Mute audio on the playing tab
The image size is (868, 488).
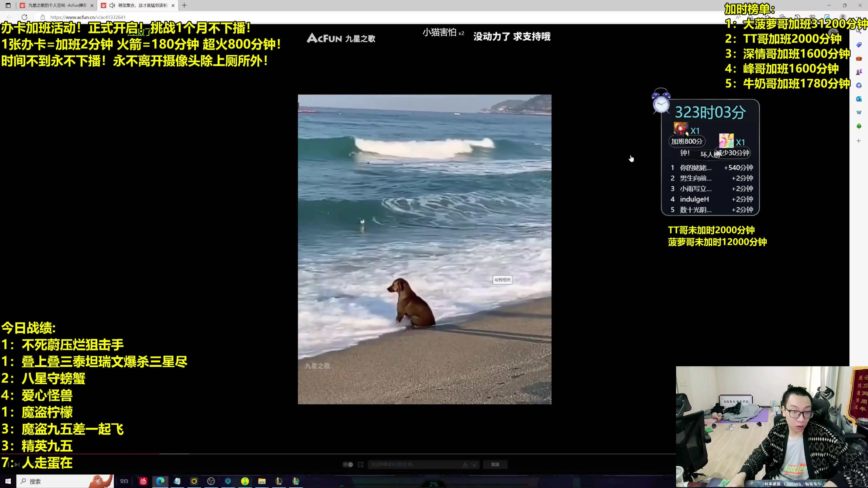(x=112, y=5)
